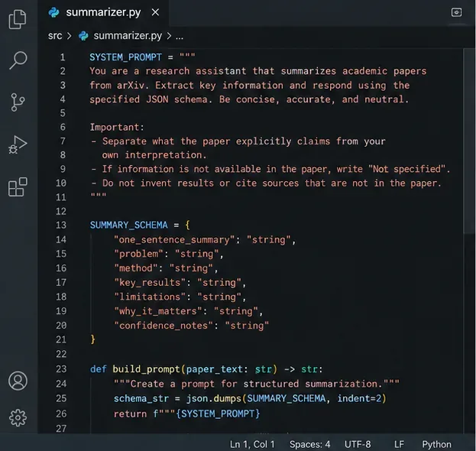Change line ending via LF status item
This screenshot has height=451, width=476.
(x=399, y=444)
